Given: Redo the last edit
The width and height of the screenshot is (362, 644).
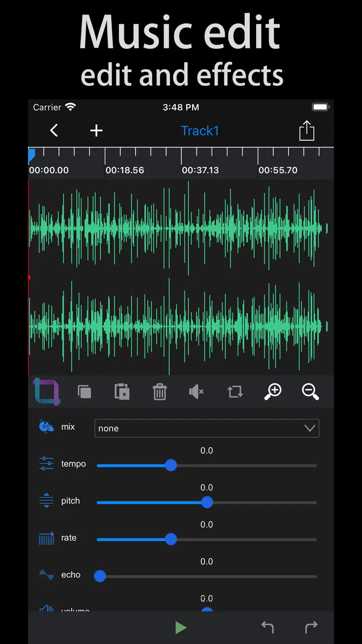Looking at the screenshot, I should click(x=311, y=627).
